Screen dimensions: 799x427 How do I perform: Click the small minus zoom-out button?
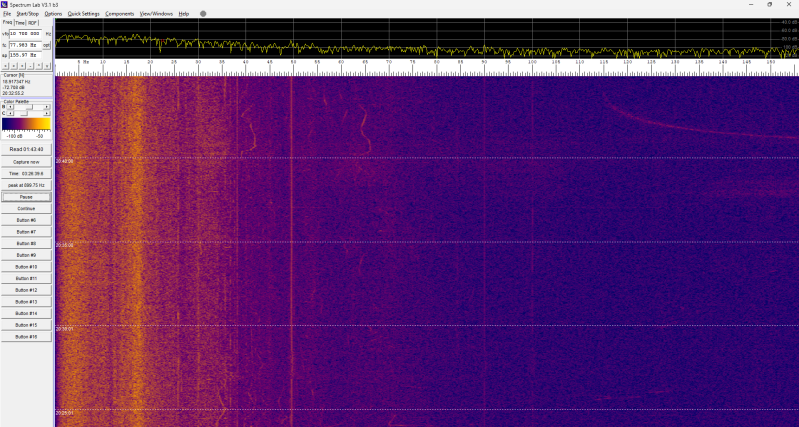pos(30,66)
